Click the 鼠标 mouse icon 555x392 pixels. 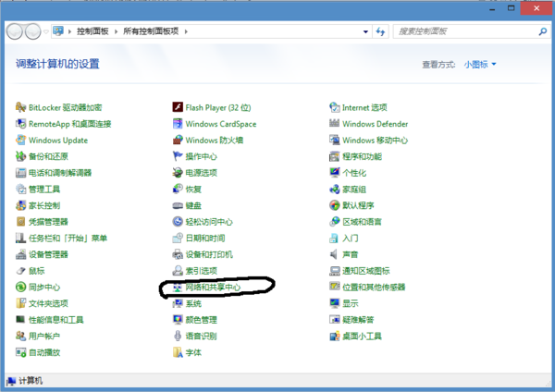[21, 271]
